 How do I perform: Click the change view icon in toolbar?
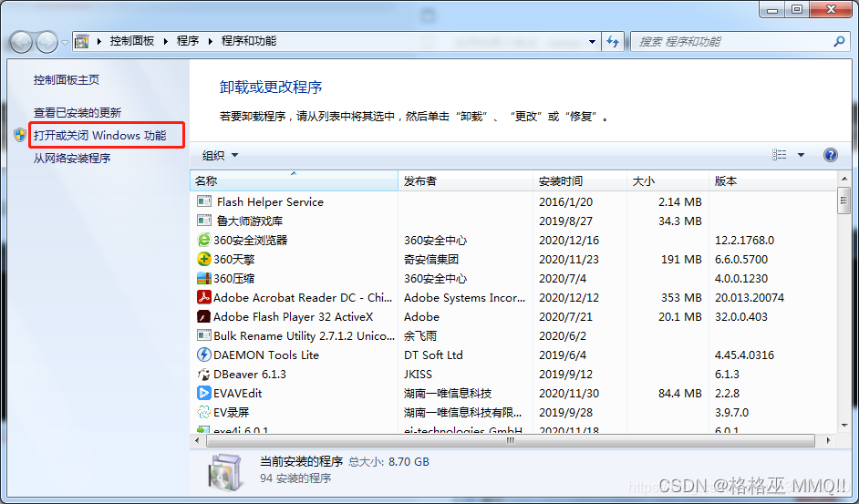point(780,155)
